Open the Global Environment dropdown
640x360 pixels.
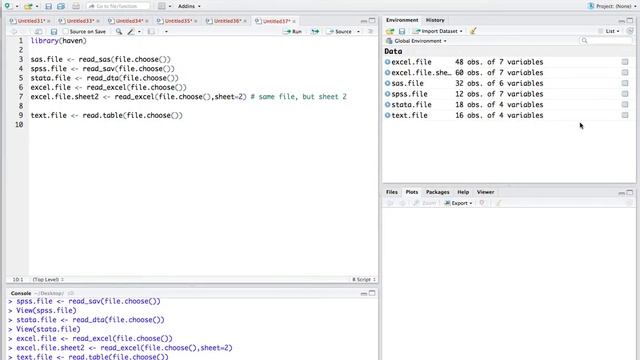[x=416, y=41]
